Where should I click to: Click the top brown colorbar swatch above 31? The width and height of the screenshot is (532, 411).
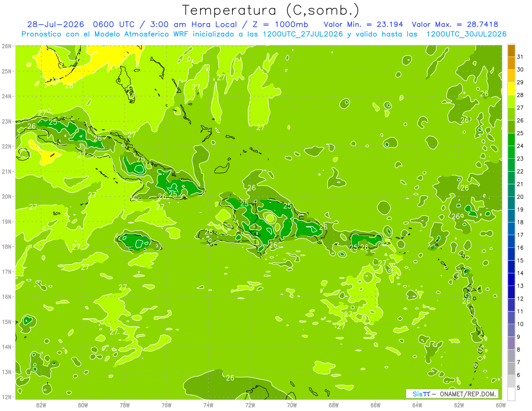point(512,51)
